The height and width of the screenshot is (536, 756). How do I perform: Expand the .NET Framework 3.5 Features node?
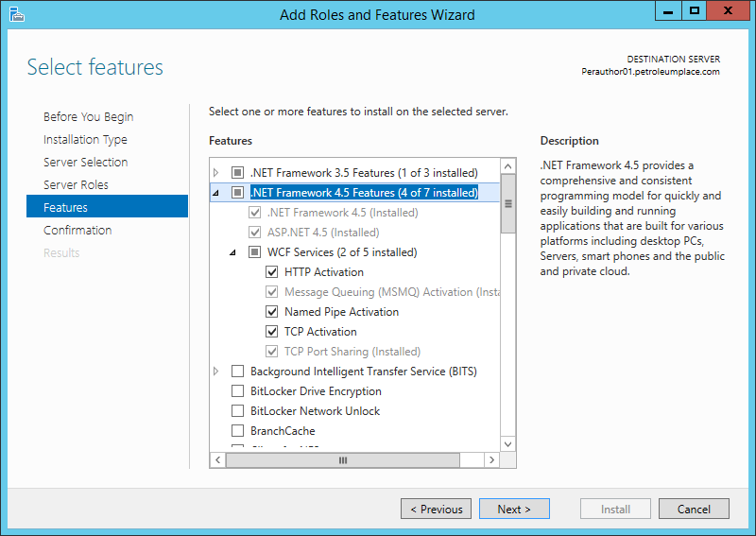216,173
